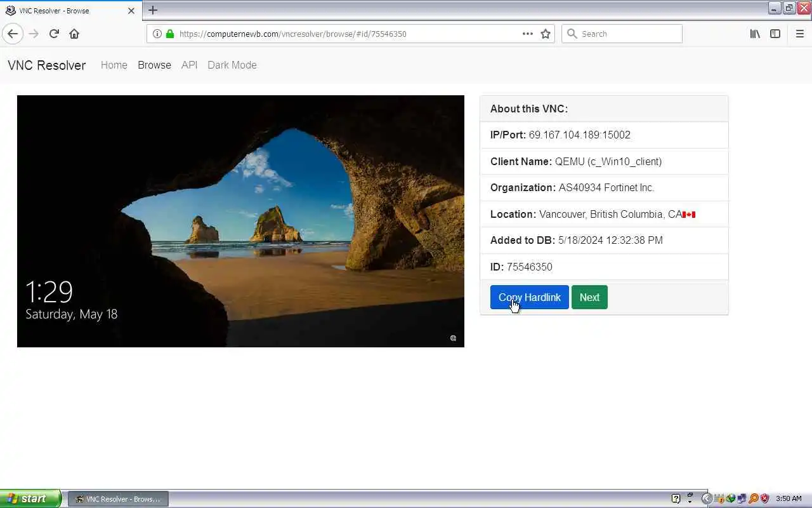
Task: Close the VNC Resolver tab
Action: pyautogui.click(x=131, y=11)
